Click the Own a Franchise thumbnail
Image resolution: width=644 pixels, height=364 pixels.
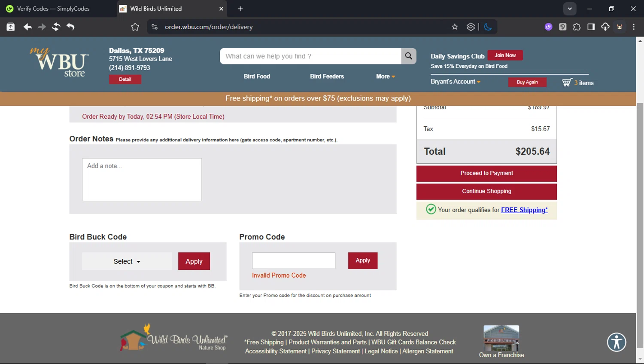click(501, 338)
